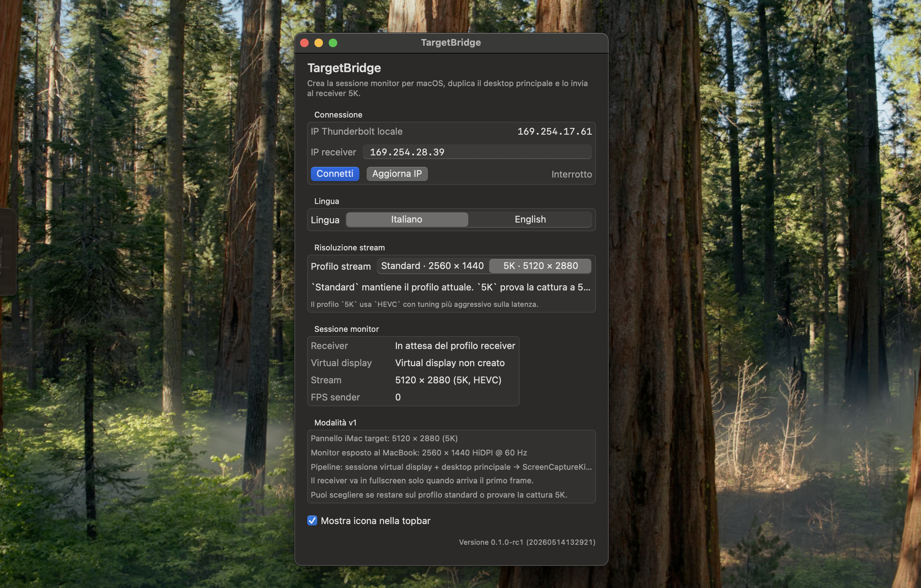Click 'Virtual display non creato' value

(x=450, y=363)
